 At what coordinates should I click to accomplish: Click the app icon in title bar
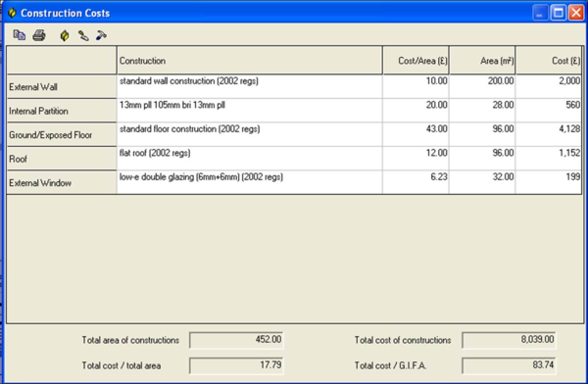(x=12, y=13)
